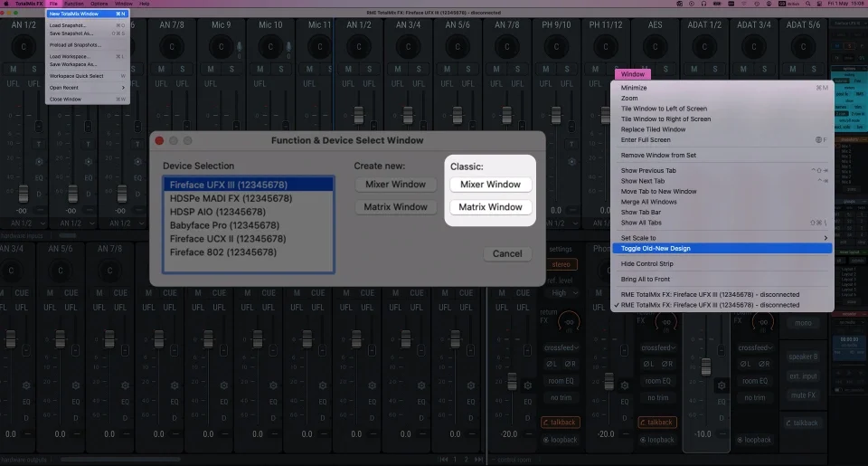Select HDSPe MADI FX (12345678) device

[248, 198]
